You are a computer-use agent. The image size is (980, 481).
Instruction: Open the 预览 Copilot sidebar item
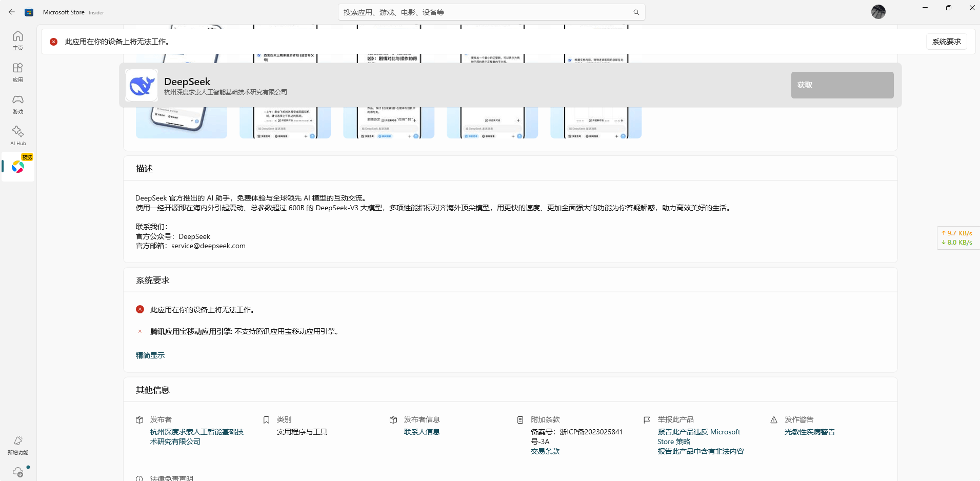click(18, 167)
